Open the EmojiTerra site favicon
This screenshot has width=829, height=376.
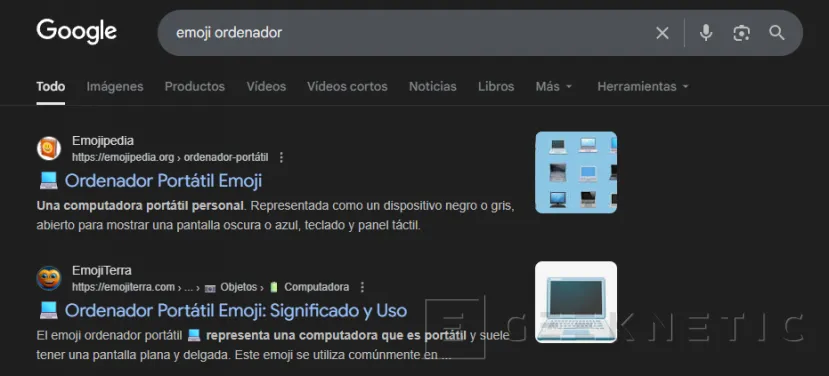coord(49,278)
